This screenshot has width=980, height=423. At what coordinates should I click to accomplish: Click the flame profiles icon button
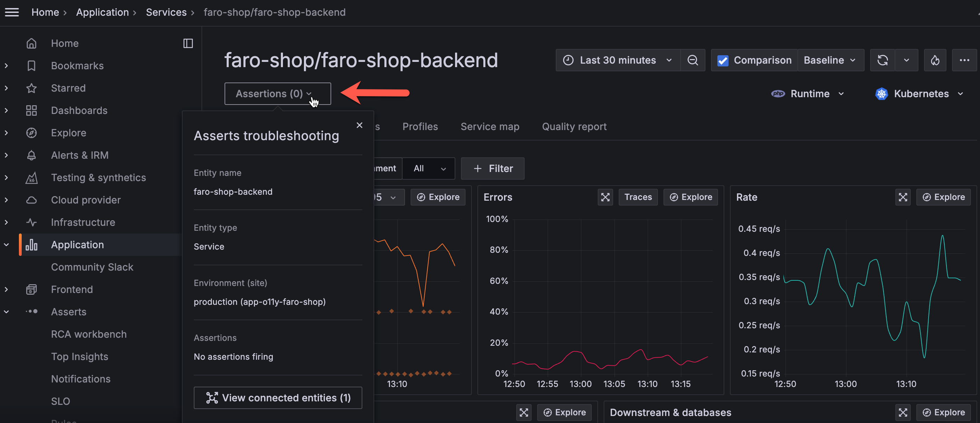click(935, 60)
